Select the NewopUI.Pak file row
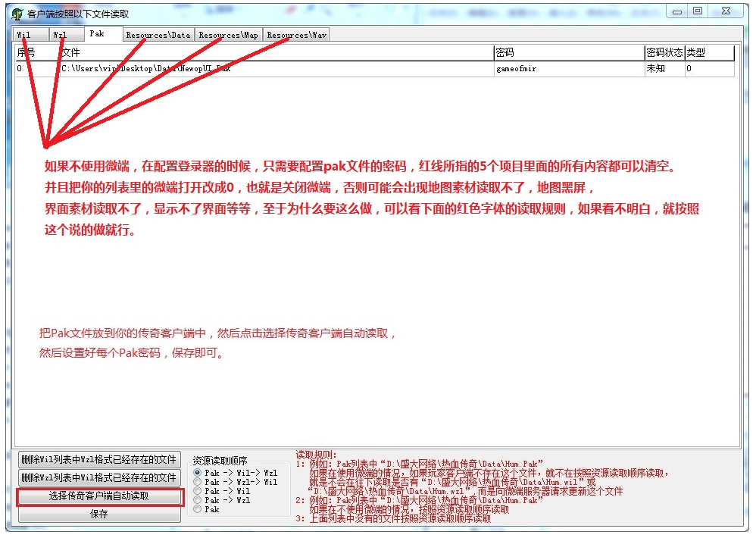The width and height of the screenshot is (756, 538). coord(227,68)
